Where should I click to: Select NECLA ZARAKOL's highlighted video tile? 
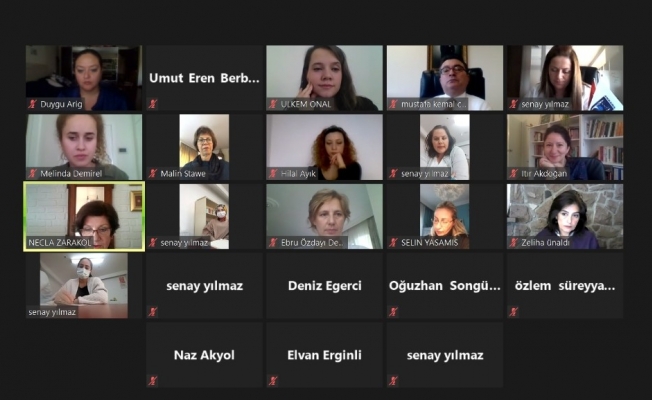pos(84,216)
